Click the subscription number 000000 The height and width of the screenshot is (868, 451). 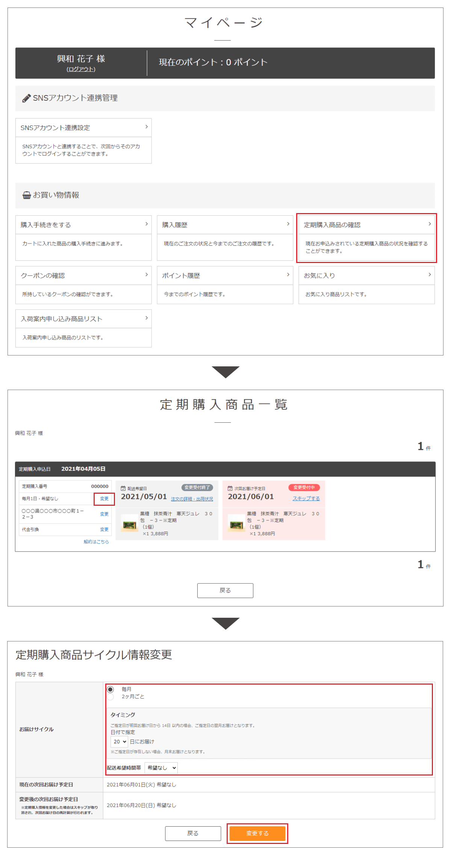pos(100,486)
